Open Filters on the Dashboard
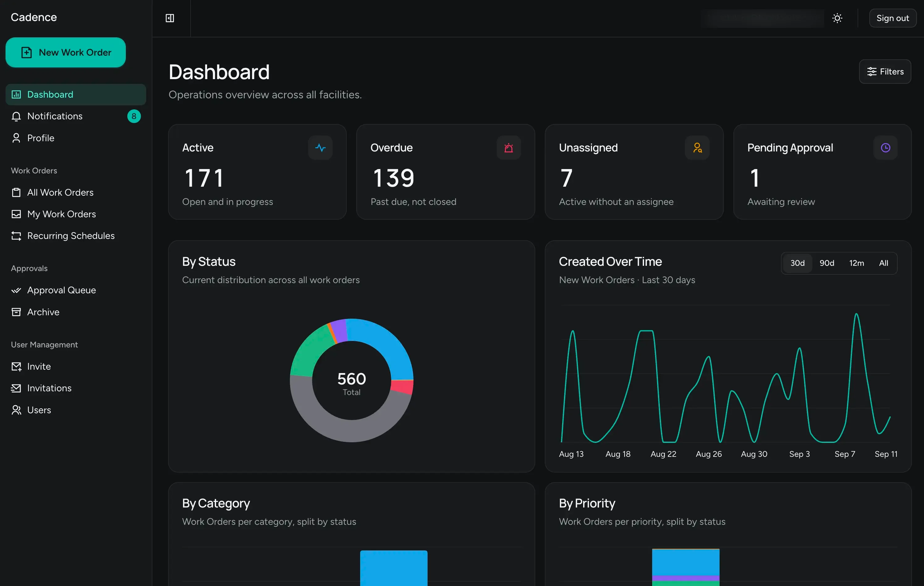The width and height of the screenshot is (924, 586). pyautogui.click(x=885, y=71)
